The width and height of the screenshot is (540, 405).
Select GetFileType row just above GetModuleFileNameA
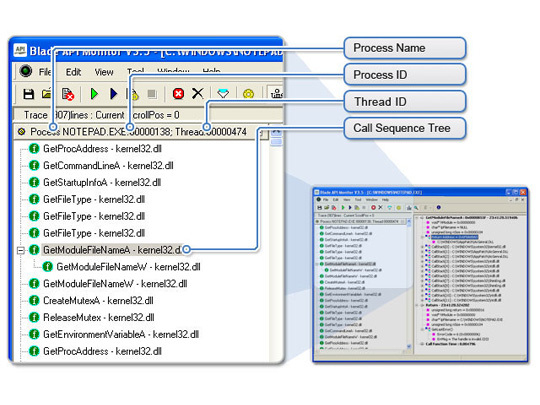pos(94,233)
